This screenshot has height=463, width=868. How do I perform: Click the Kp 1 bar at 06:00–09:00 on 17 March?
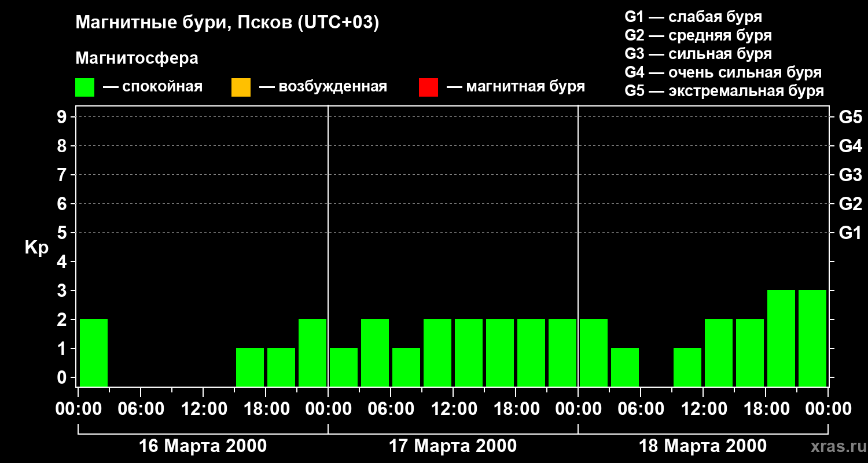pos(406,366)
